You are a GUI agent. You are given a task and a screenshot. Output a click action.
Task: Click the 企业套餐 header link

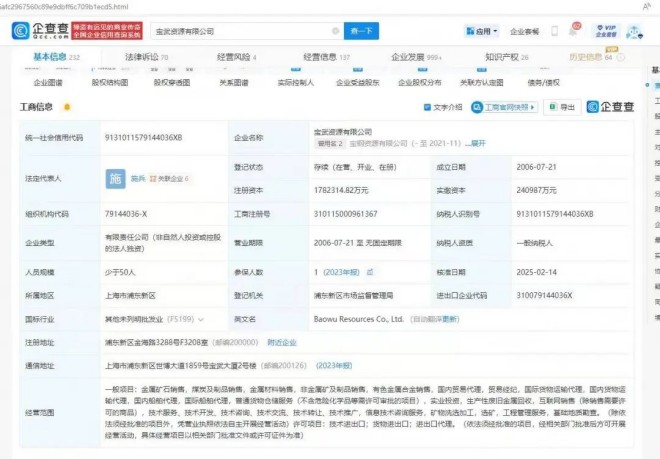(524, 31)
